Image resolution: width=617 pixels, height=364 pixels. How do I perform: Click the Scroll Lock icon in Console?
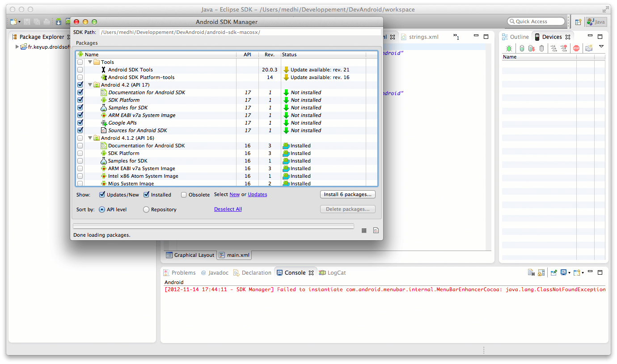click(x=541, y=272)
